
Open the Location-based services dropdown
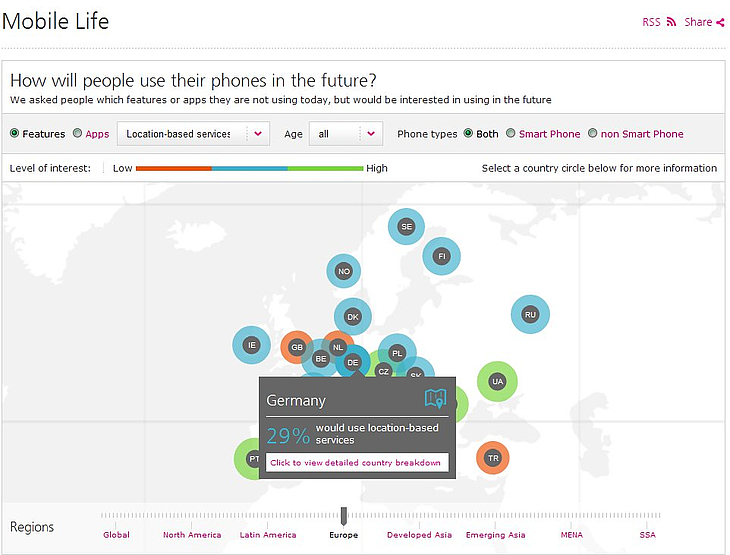193,134
